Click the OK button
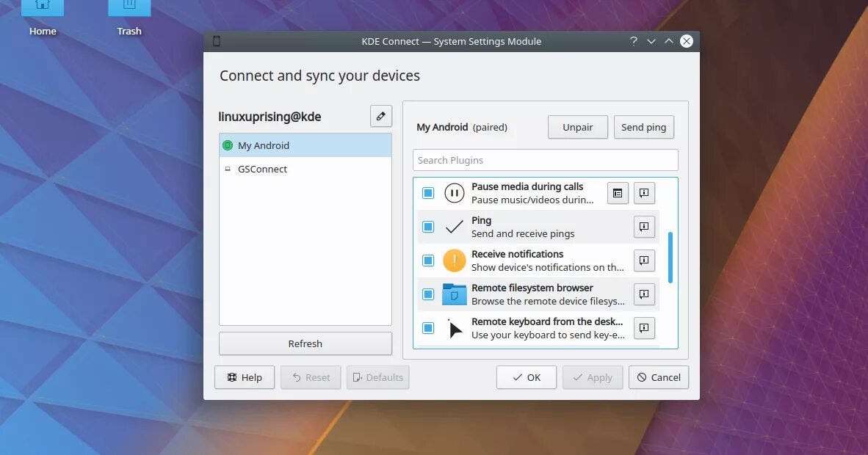 coord(526,377)
